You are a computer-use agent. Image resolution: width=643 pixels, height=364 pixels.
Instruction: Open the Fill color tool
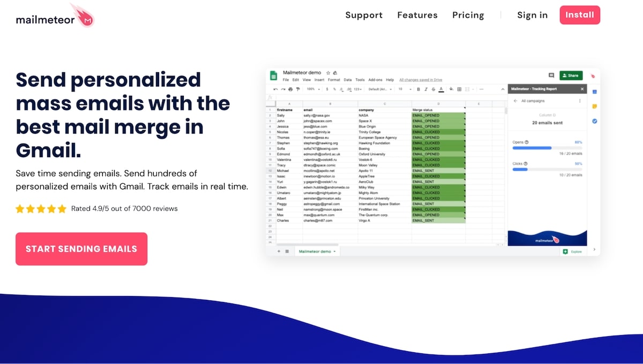click(451, 89)
